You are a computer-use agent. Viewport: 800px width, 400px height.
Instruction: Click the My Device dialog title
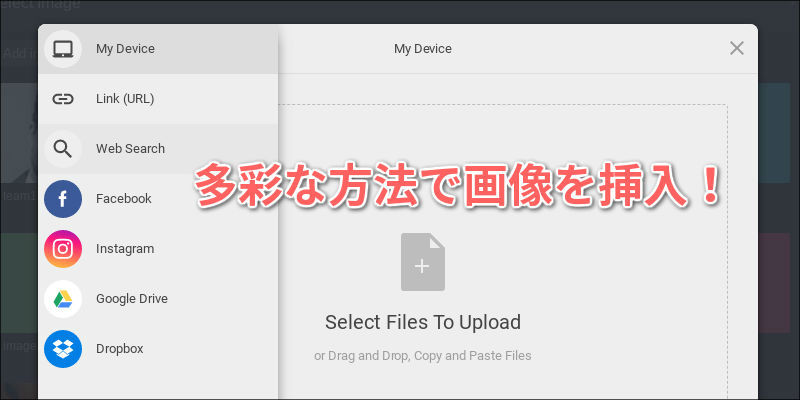pos(422,49)
